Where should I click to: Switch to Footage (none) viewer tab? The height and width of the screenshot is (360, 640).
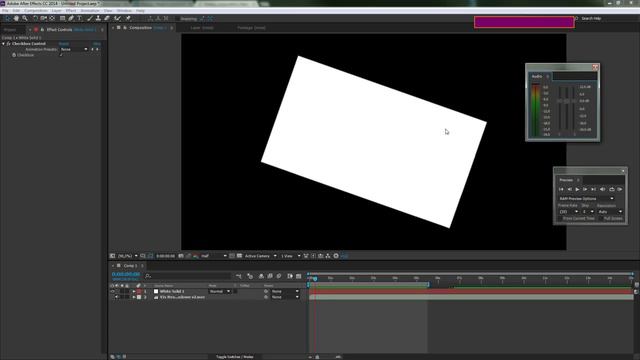point(251,28)
